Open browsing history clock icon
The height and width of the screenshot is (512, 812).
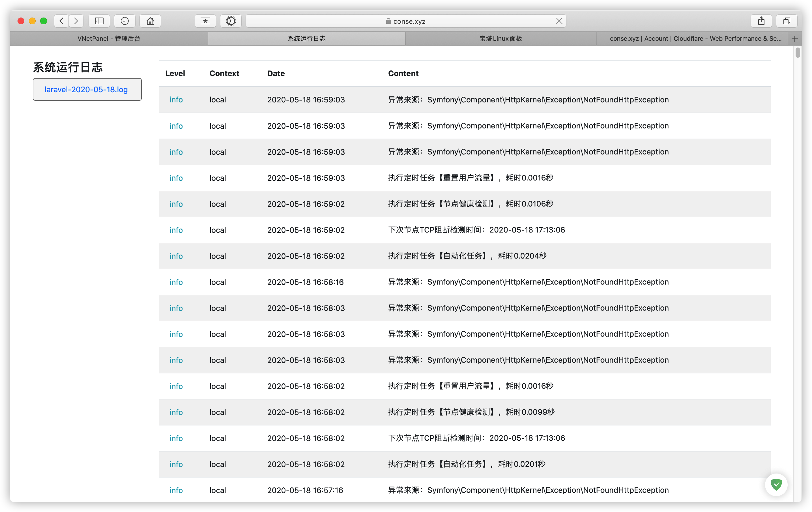point(124,21)
